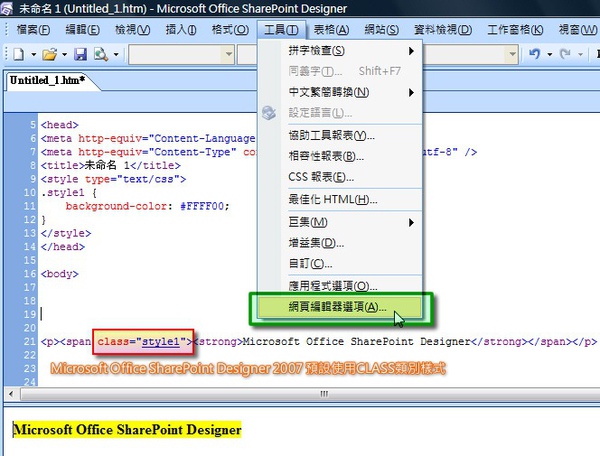
Task: Choose 增益集(D) menu item
Action: point(341,243)
